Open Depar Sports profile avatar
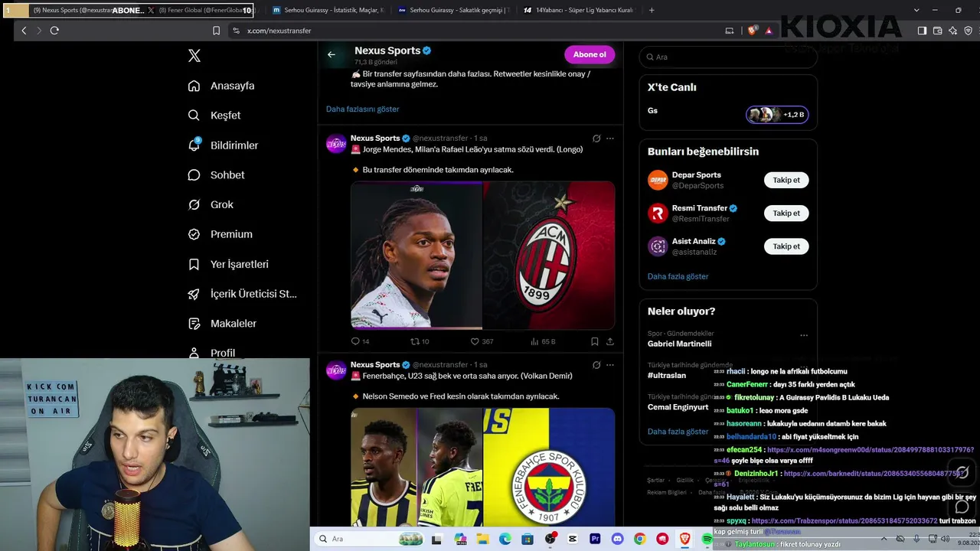Image resolution: width=980 pixels, height=551 pixels. pos(658,180)
